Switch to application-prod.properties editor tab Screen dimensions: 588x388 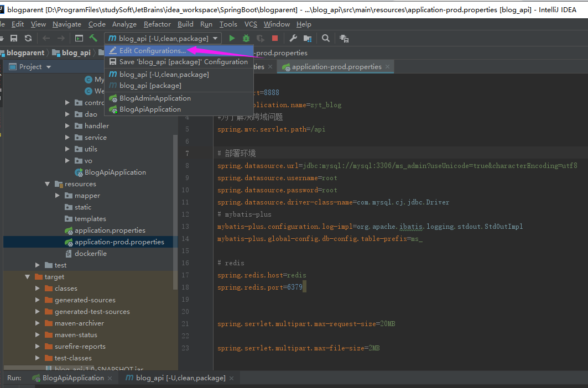(x=336, y=67)
